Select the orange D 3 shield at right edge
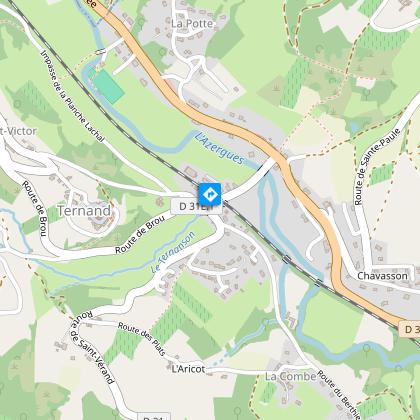This screenshot has height=420, width=420. point(409,329)
